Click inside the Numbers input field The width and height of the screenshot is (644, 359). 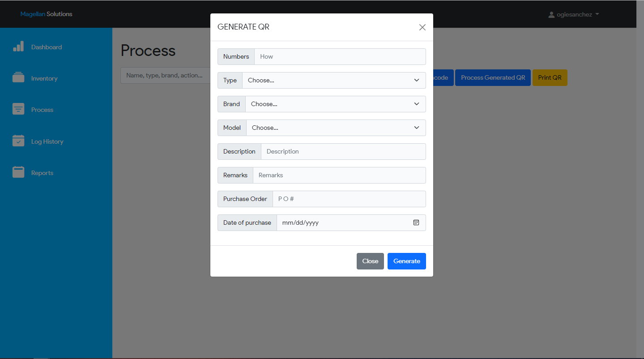(339, 56)
